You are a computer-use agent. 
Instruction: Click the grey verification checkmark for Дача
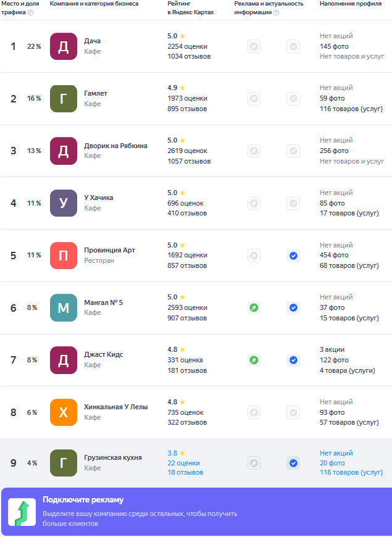[293, 46]
